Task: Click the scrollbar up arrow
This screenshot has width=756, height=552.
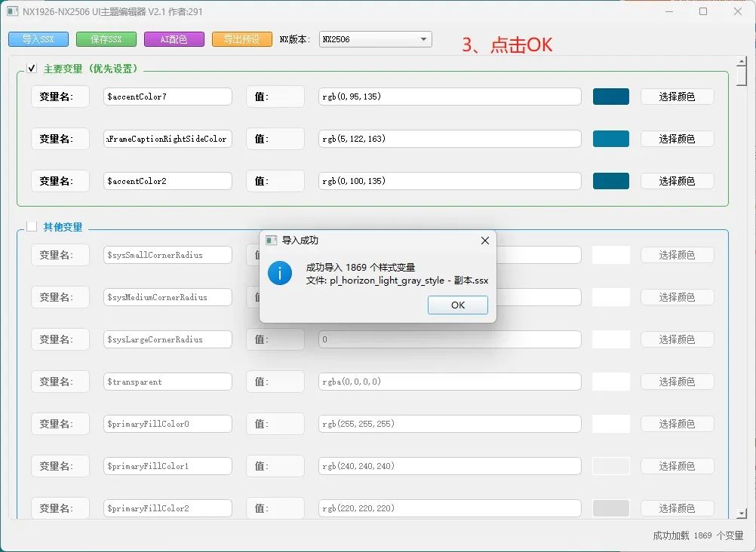Action: (x=742, y=62)
